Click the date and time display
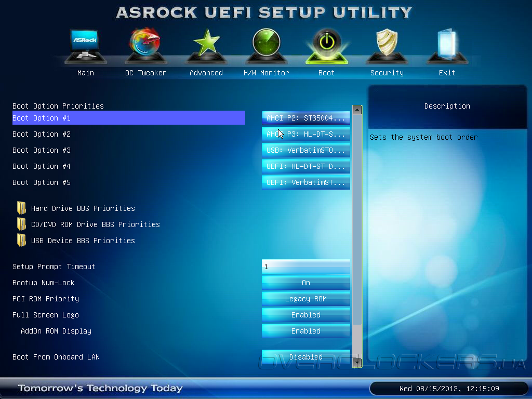The width and height of the screenshot is (532, 399). coord(449,389)
